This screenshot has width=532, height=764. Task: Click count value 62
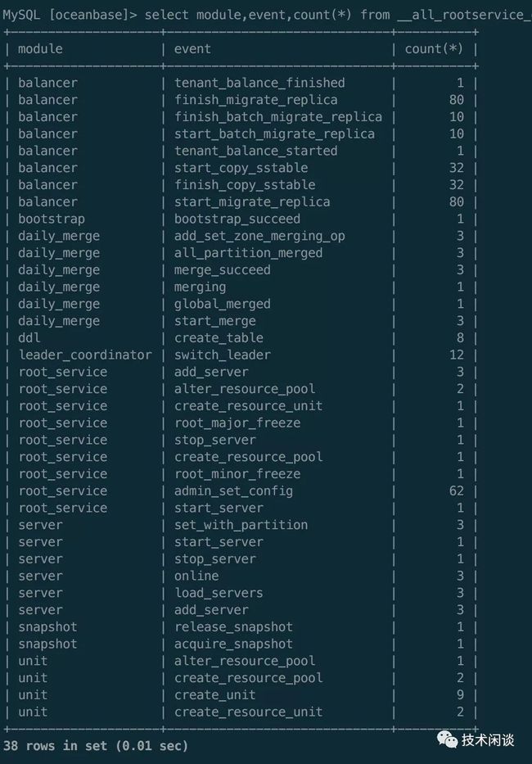pos(457,490)
